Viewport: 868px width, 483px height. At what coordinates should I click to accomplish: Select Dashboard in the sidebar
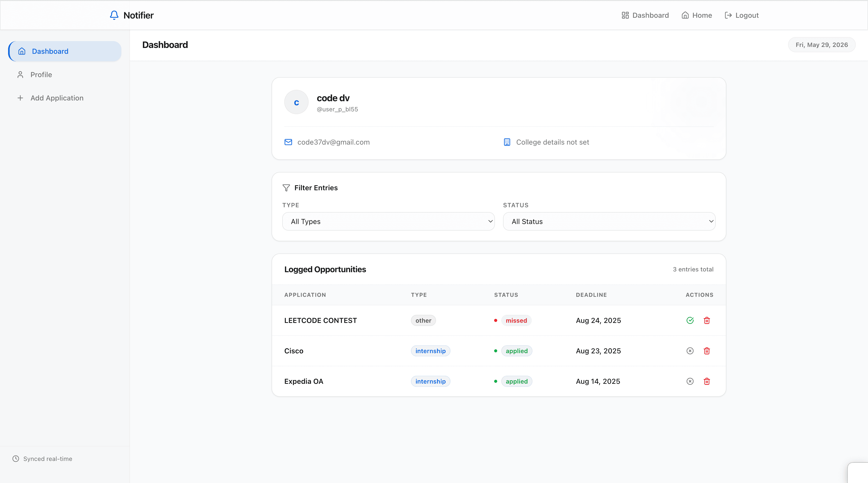click(x=65, y=51)
